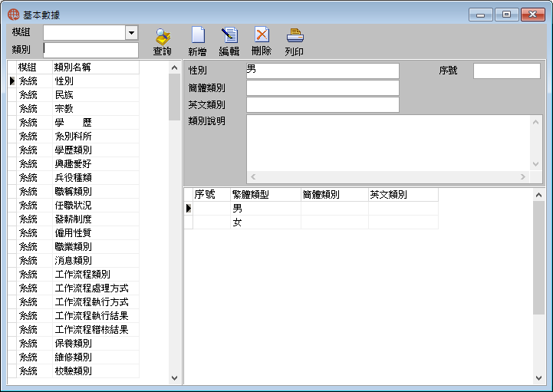Select the 校驗類別 row
The width and height of the screenshot is (553, 392).
[x=74, y=371]
